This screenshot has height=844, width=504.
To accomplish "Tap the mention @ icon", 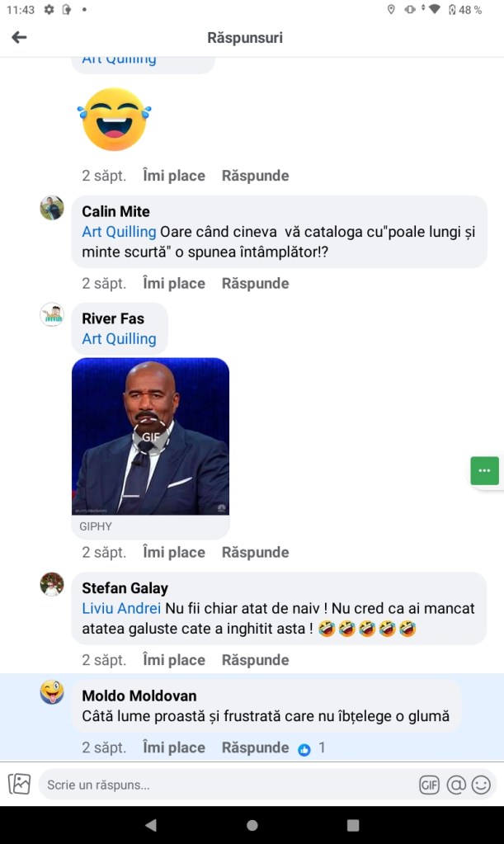I will [456, 785].
